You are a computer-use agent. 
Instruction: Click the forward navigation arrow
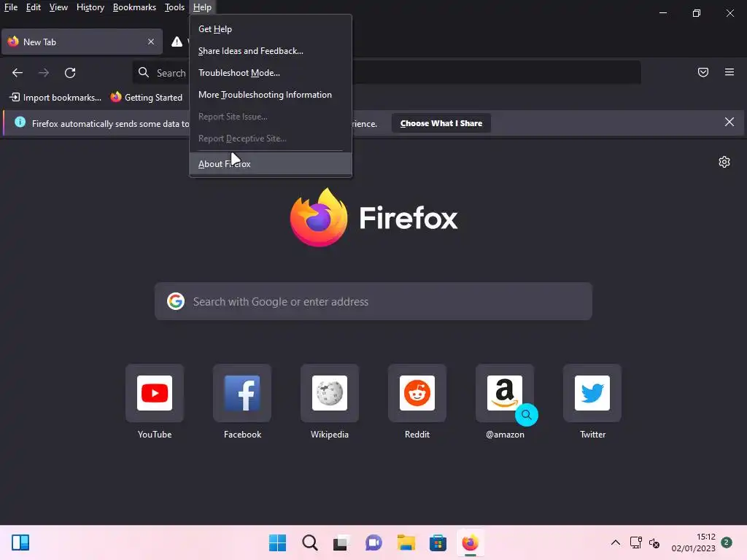pos(43,72)
